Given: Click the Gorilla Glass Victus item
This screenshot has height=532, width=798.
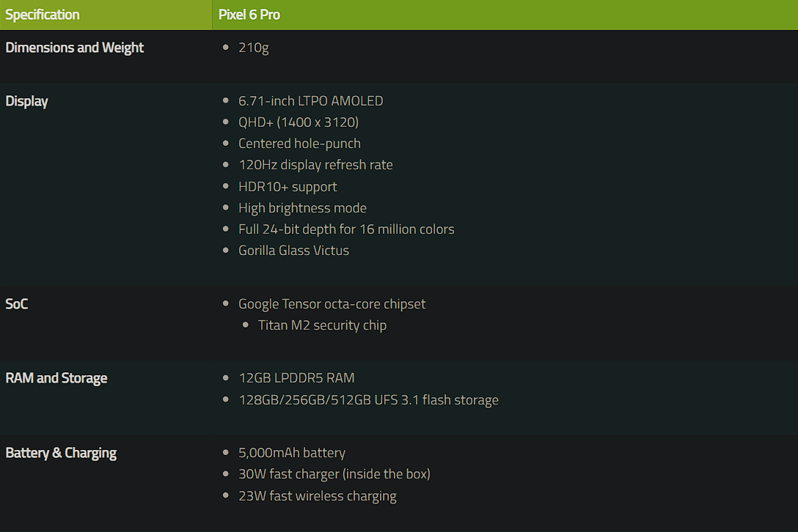Looking at the screenshot, I should click(293, 251).
